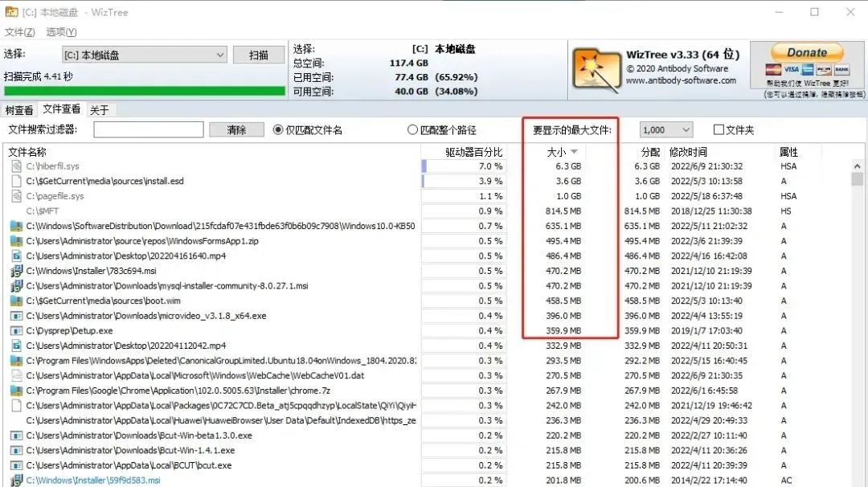Open the drive selection dropdown [C:] 本地磁盘

pyautogui.click(x=144, y=55)
